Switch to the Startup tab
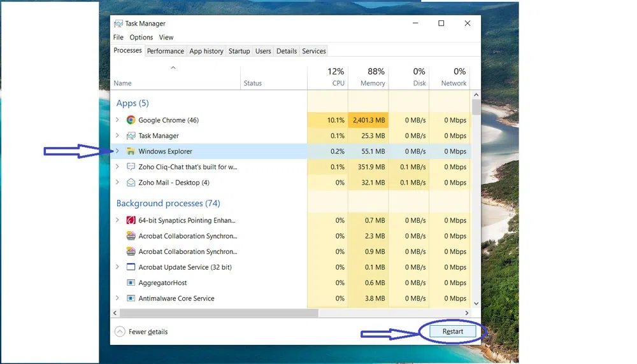The image size is (637, 364). click(240, 51)
